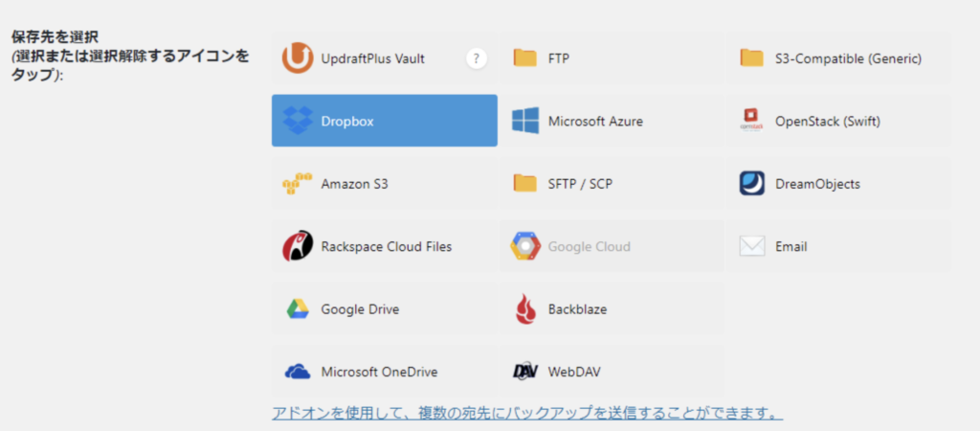Select the WebDAV logo icon
This screenshot has width=980, height=431.
pos(525,372)
